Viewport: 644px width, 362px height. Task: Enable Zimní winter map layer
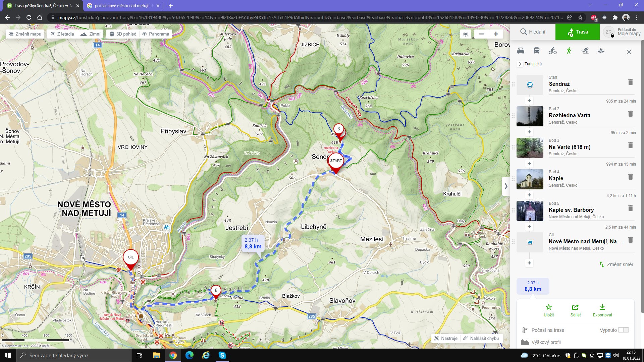[91, 34]
